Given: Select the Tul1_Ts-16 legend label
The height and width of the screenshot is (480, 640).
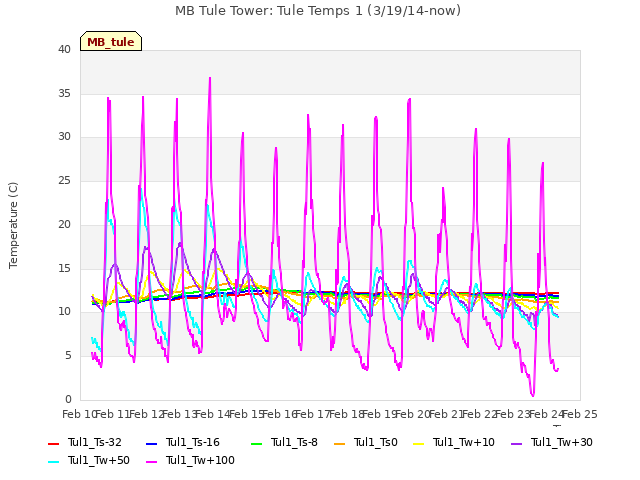Looking at the screenshot, I should [x=193, y=442].
